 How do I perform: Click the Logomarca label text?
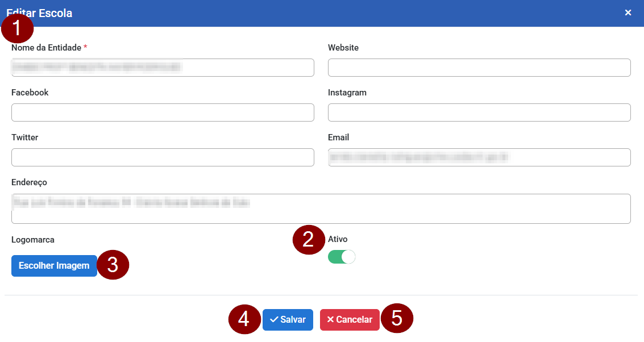point(33,240)
